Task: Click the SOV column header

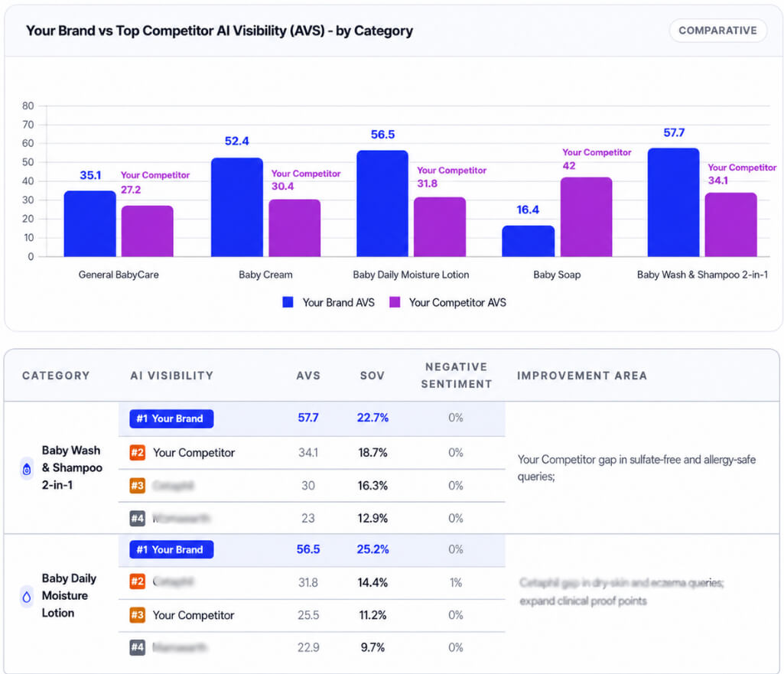Action: (x=372, y=376)
